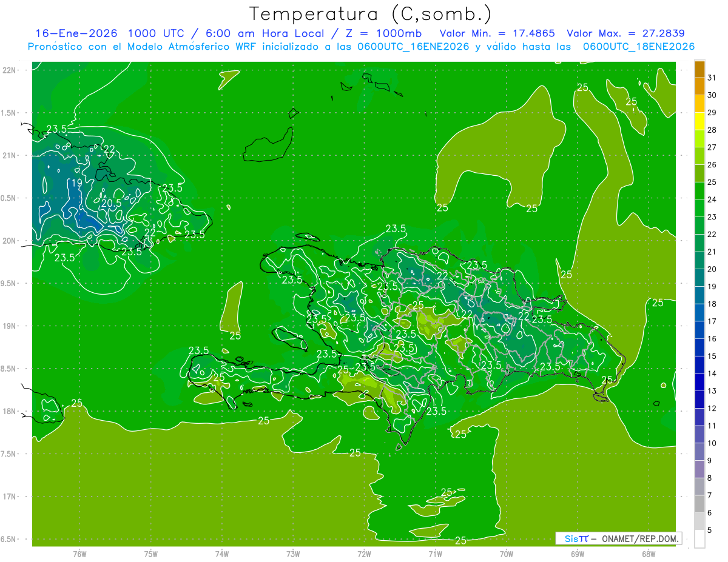Click the 20N latitude axis label
The image size is (728, 562).
click(x=10, y=241)
